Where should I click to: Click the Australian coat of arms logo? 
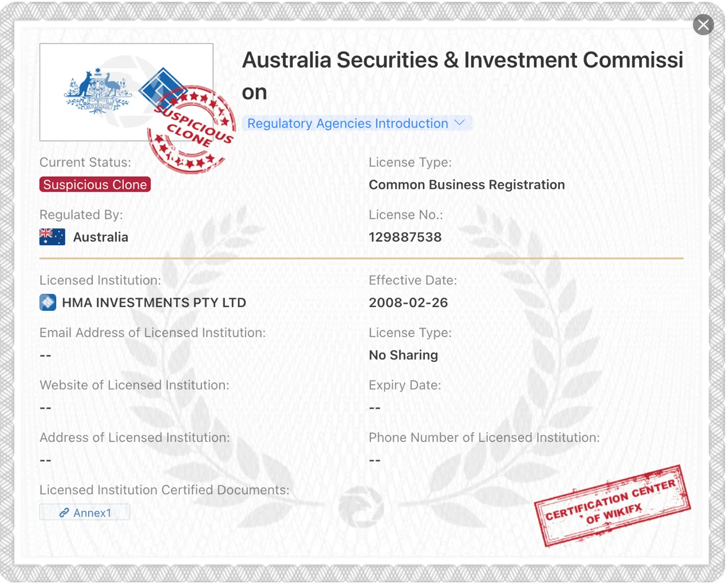coord(98,92)
